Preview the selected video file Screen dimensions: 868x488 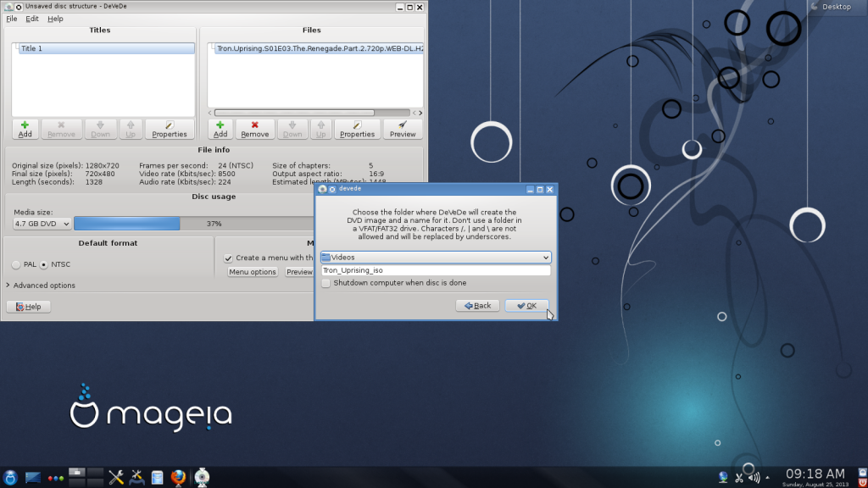point(403,129)
